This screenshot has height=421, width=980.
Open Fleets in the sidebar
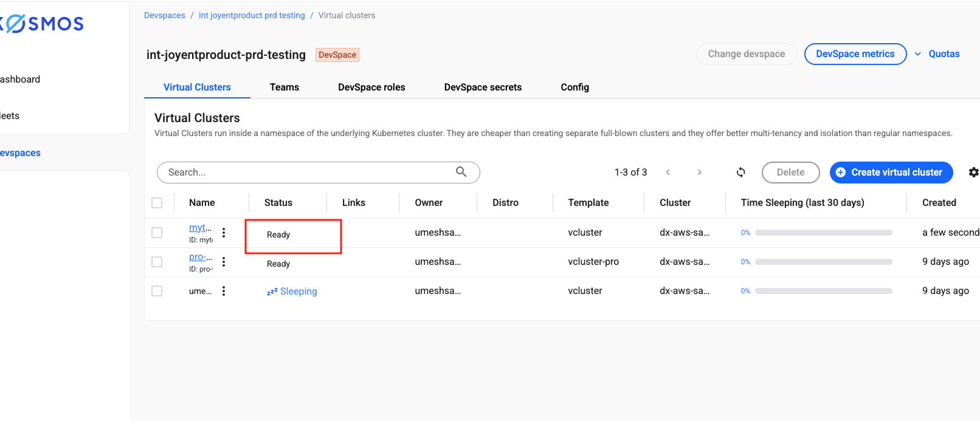tap(10, 116)
